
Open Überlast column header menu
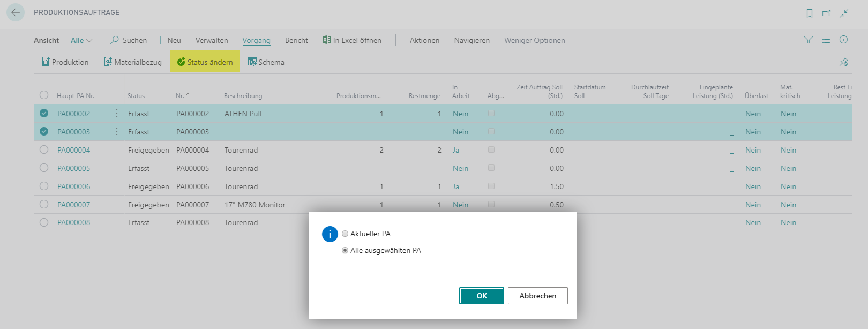pyautogui.click(x=757, y=96)
